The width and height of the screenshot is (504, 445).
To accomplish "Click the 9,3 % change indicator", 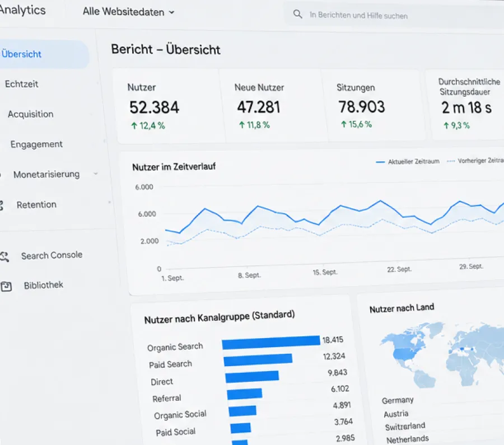I will pyautogui.click(x=456, y=125).
